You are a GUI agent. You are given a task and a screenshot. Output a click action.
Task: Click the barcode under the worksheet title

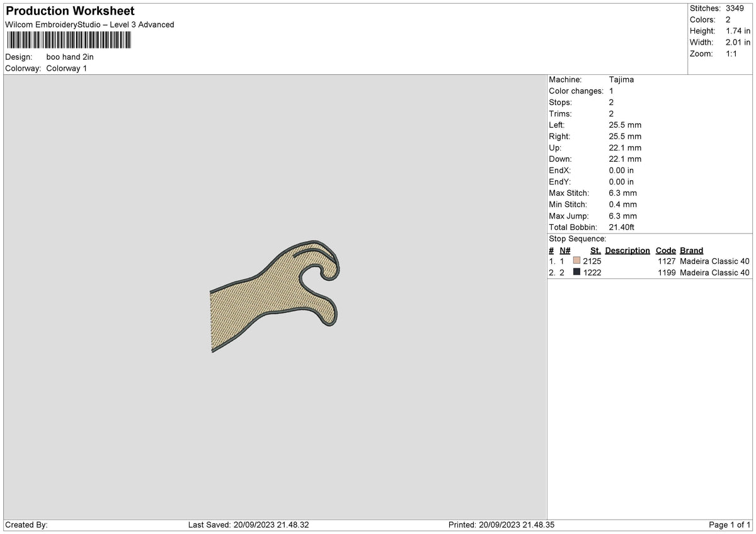(69, 41)
